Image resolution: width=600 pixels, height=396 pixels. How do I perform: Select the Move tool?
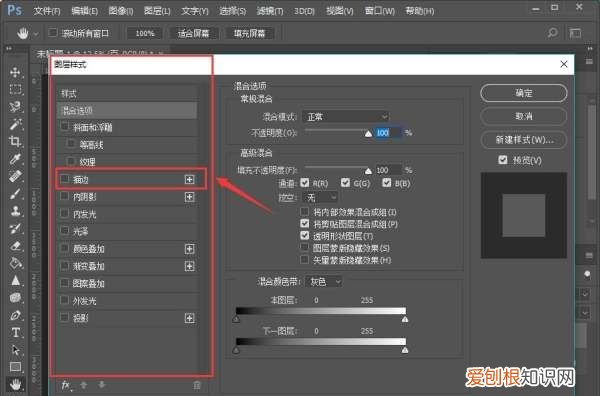click(x=15, y=72)
